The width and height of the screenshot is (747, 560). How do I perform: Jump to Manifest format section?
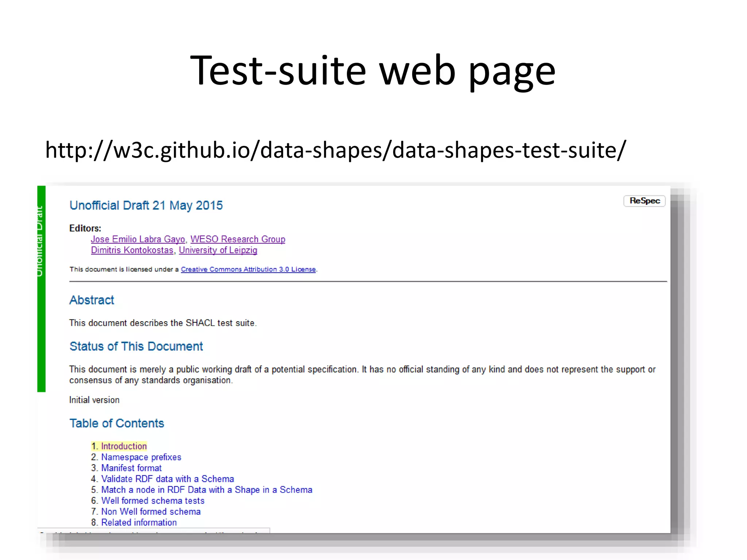point(131,468)
